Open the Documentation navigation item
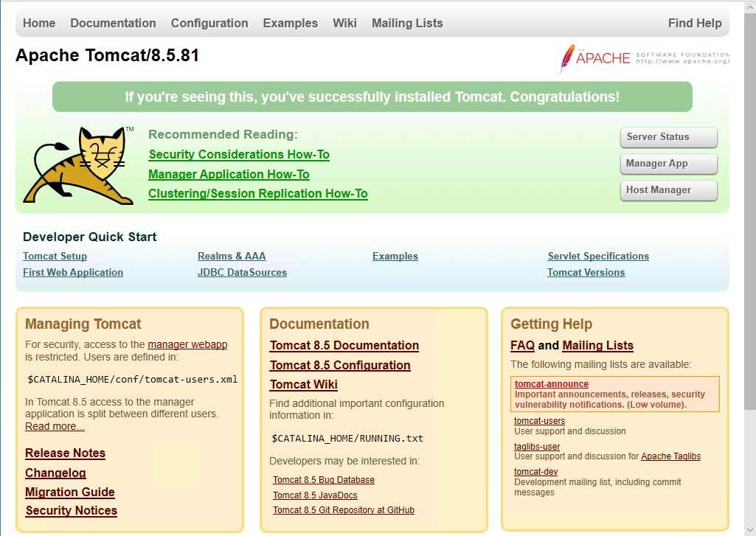 [114, 23]
